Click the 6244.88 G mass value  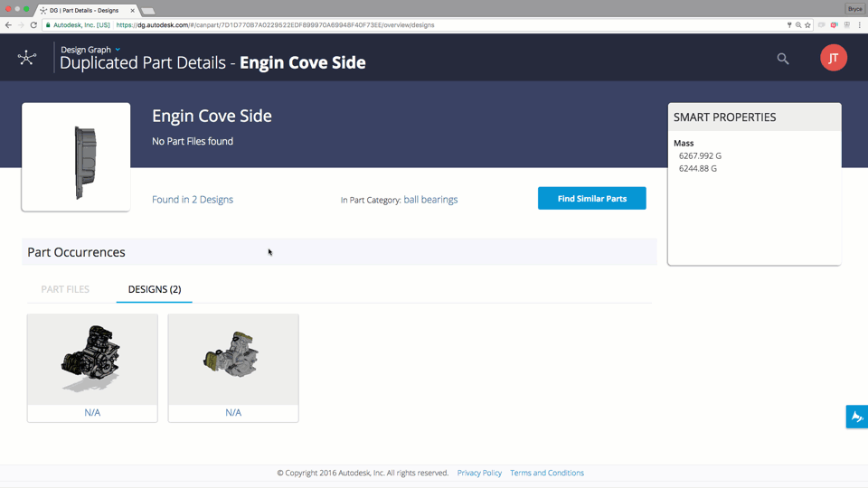pyautogui.click(x=698, y=168)
